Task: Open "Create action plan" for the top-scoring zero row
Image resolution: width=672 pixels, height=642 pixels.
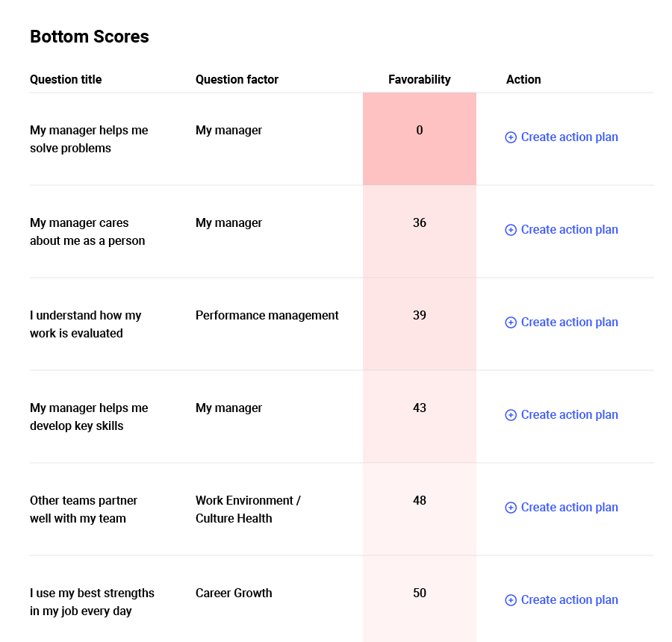Action: (569, 137)
